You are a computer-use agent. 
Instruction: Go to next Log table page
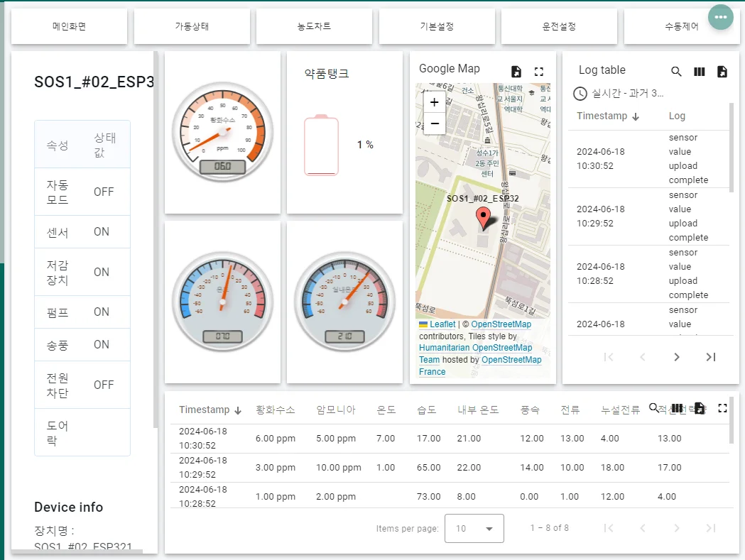click(x=677, y=357)
